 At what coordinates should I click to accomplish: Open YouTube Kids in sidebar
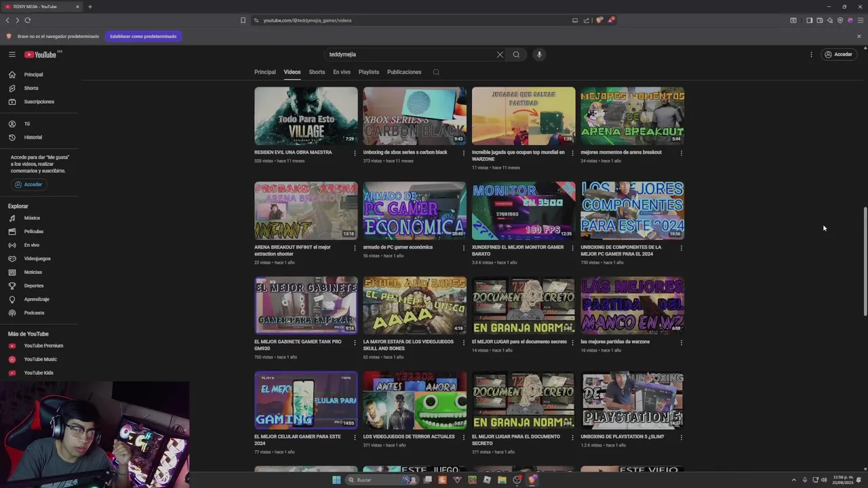(39, 373)
